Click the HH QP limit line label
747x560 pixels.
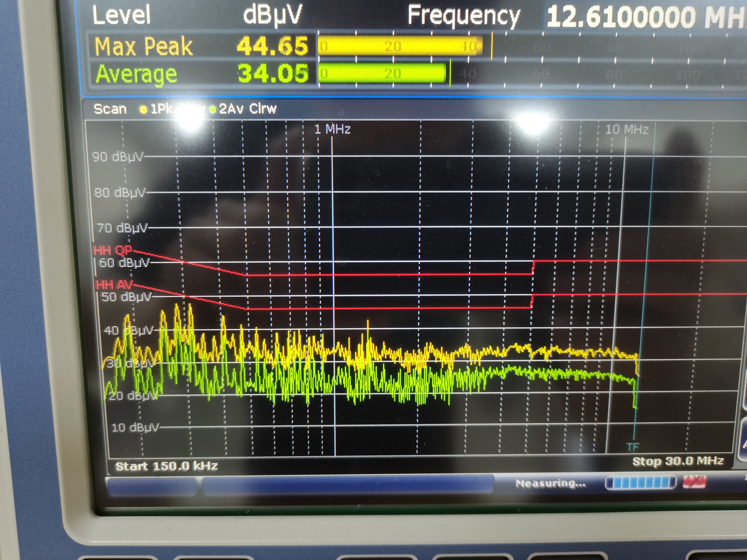click(113, 251)
